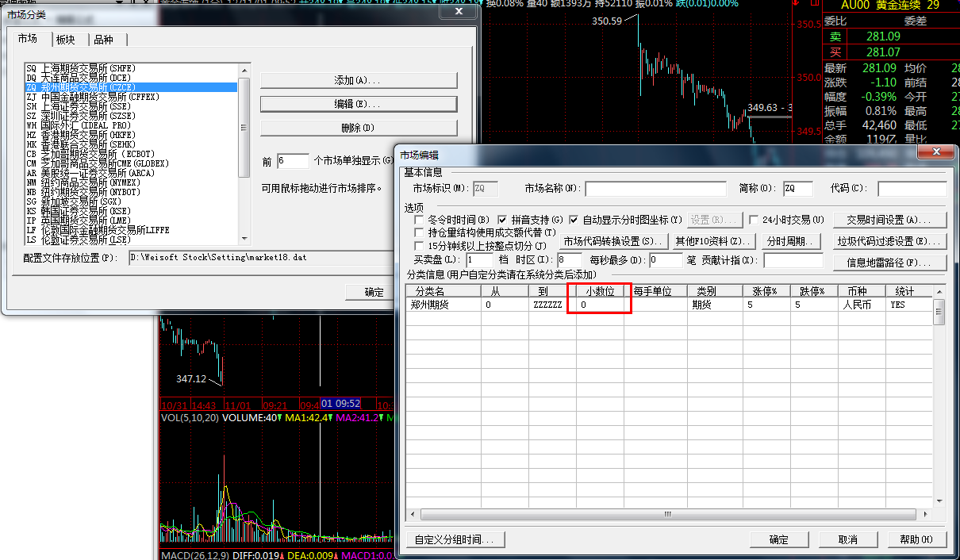Click the 买卖盘(L) input field
The width and height of the screenshot is (960, 560).
pyautogui.click(x=480, y=260)
